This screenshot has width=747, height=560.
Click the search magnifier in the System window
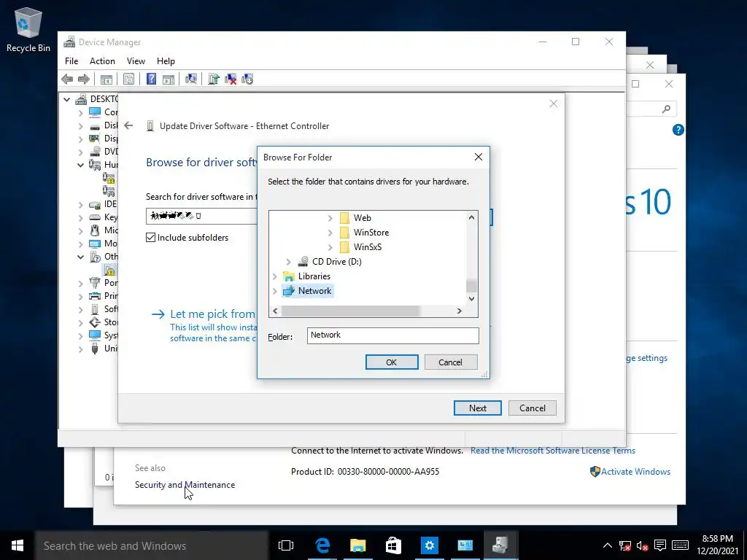666,109
